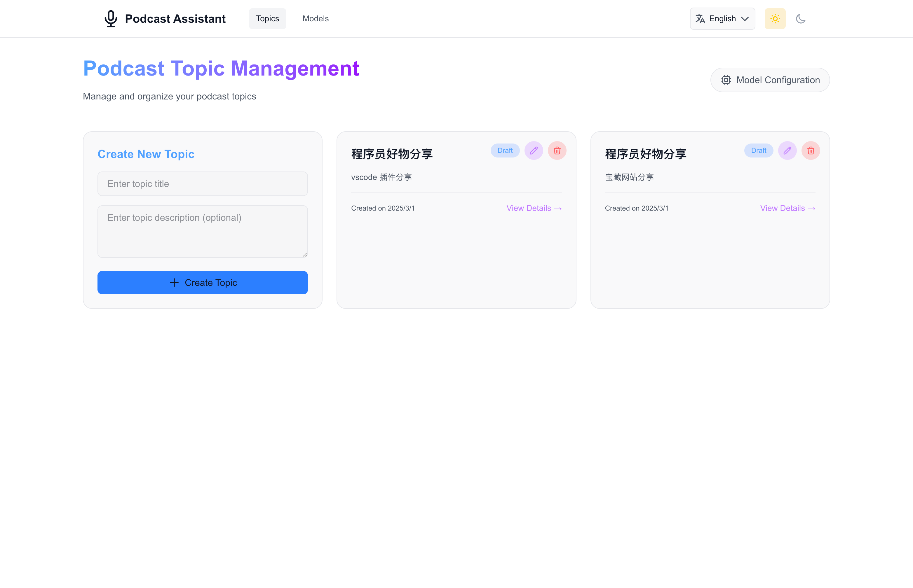This screenshot has height=588, width=913.
Task: Open Model Configuration
Action: [x=770, y=80]
